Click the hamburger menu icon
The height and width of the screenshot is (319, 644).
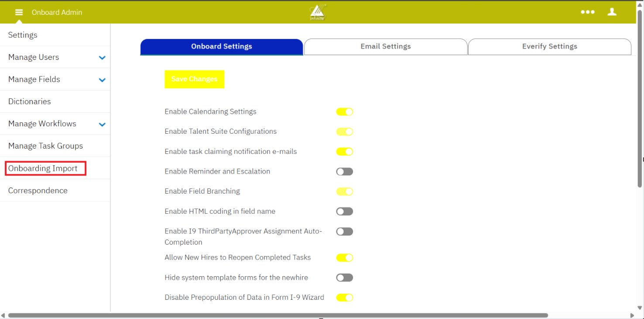(x=19, y=12)
